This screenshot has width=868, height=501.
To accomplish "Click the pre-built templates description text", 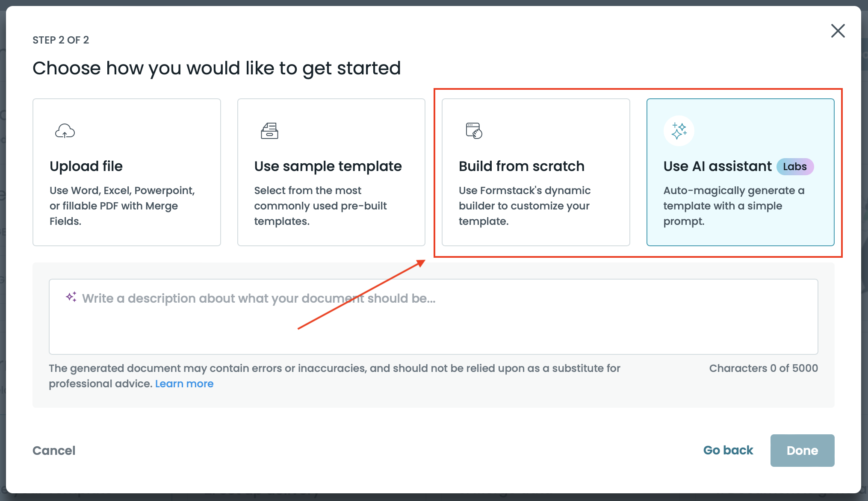I will pos(320,206).
